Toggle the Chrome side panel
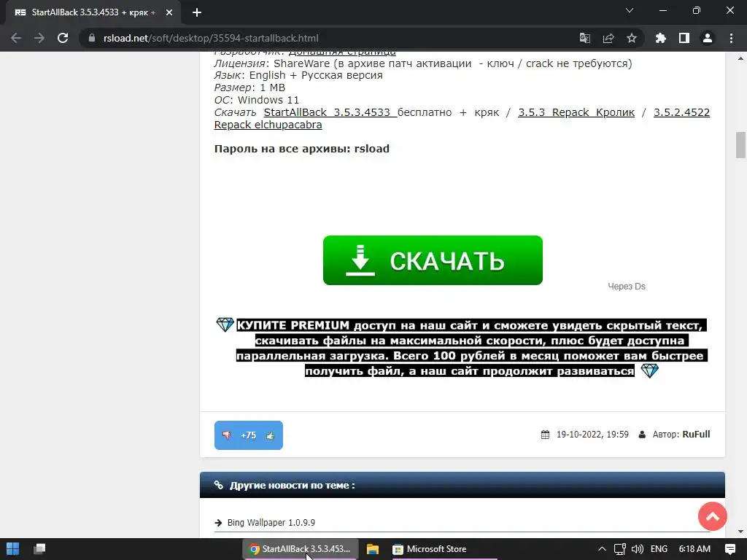 click(x=684, y=38)
